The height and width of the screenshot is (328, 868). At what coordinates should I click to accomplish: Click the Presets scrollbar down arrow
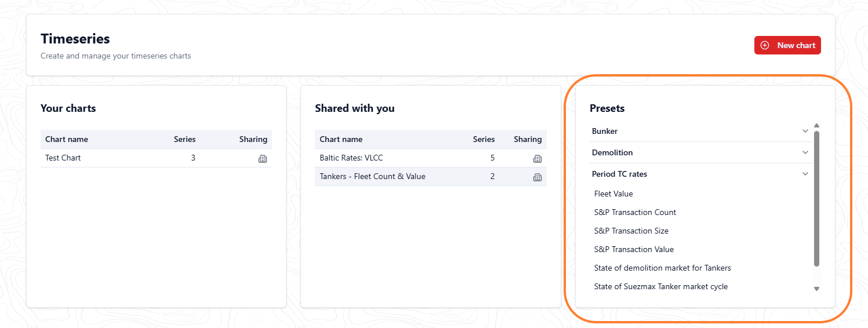(816, 289)
